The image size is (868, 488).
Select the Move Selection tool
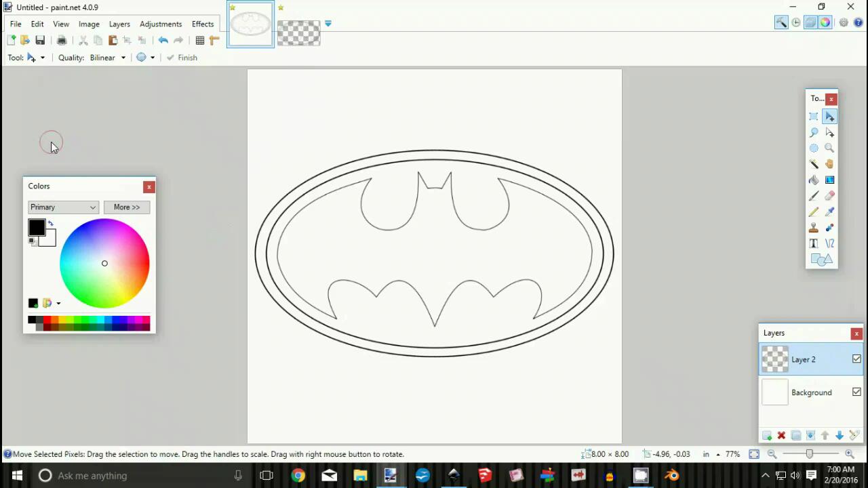(830, 133)
